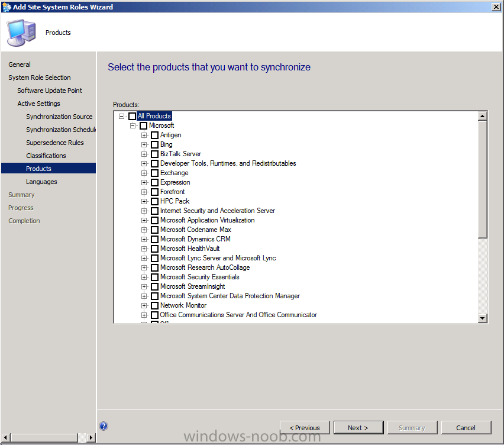Screen dimensions: 504x445
Task: Tick the Forefront checkbox
Action: click(x=154, y=192)
